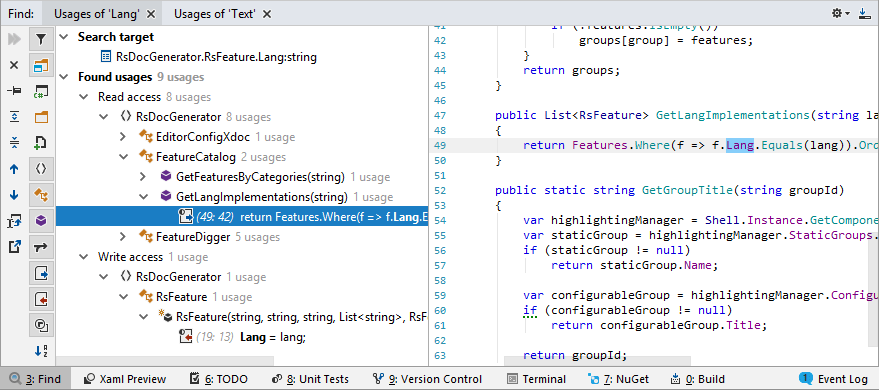The image size is (879, 390).
Task: Toggle group by file icon
Action: pos(41,143)
